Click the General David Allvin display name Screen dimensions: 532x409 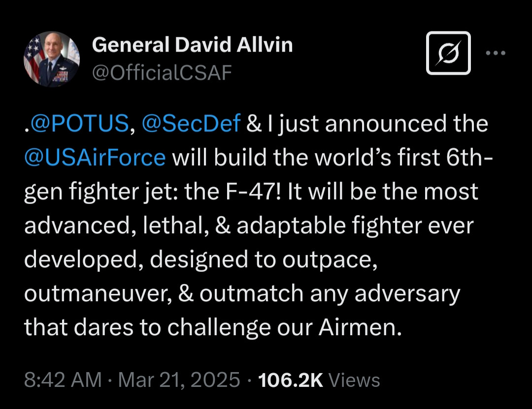pyautogui.click(x=192, y=45)
